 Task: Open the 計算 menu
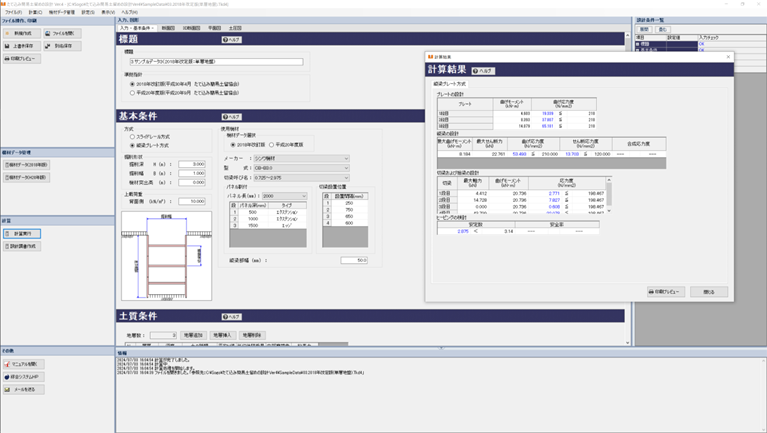coord(35,12)
